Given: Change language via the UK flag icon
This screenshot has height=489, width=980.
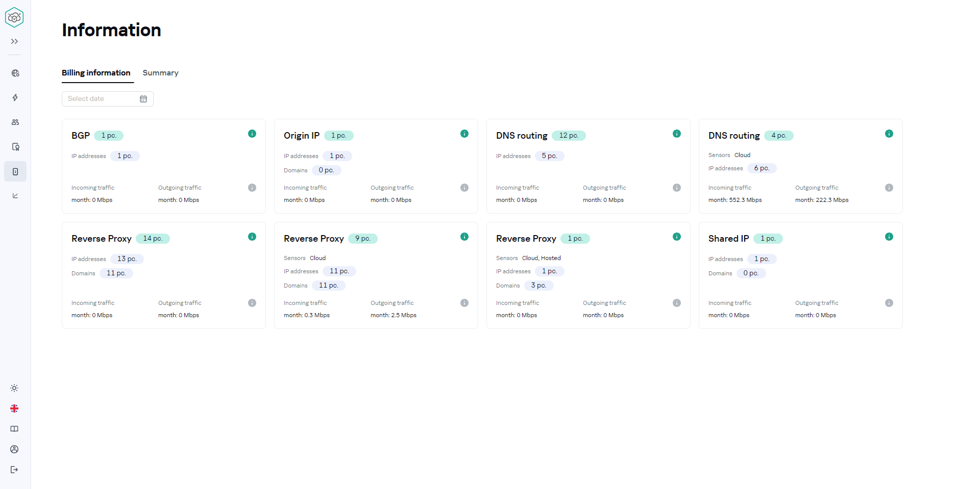Looking at the screenshot, I should 14,408.
